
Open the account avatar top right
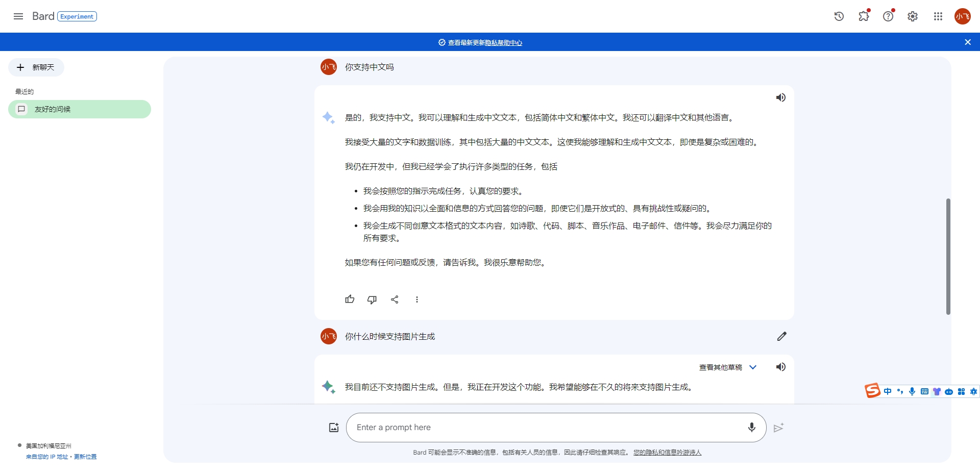[x=963, y=16]
